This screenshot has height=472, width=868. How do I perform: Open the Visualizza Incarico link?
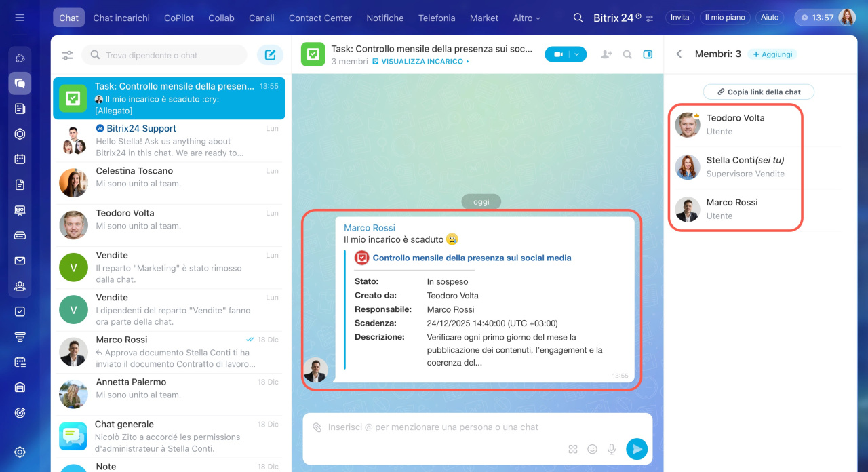click(x=421, y=62)
